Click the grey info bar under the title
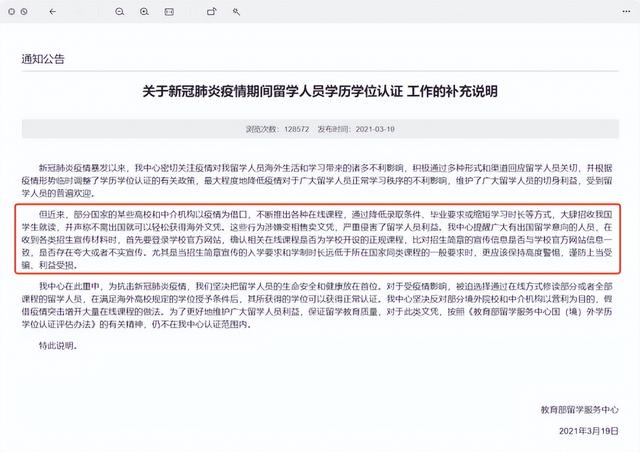Image resolution: width=640 pixels, height=452 pixels. [319, 130]
